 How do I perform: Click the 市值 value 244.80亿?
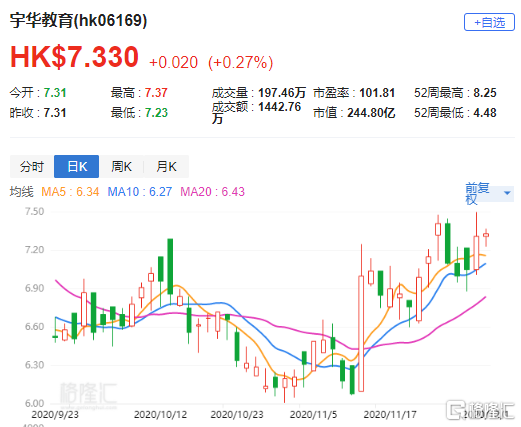tap(371, 113)
